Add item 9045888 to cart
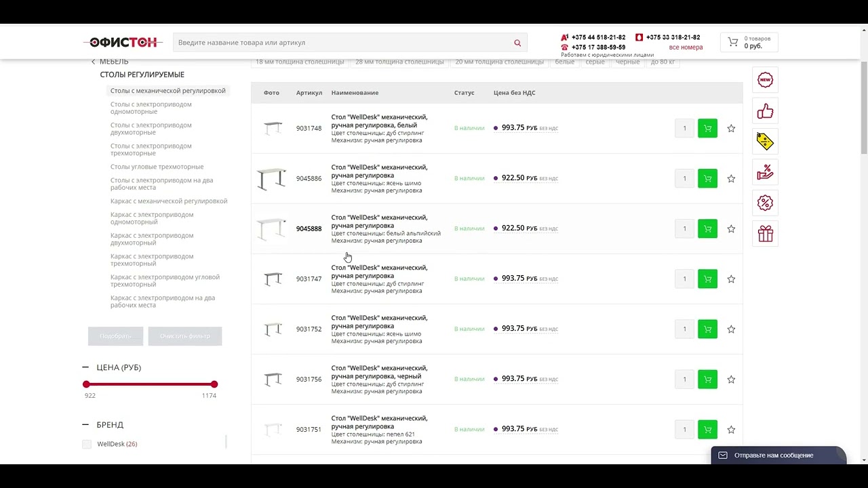The height and width of the screenshot is (488, 868). [707, 228]
